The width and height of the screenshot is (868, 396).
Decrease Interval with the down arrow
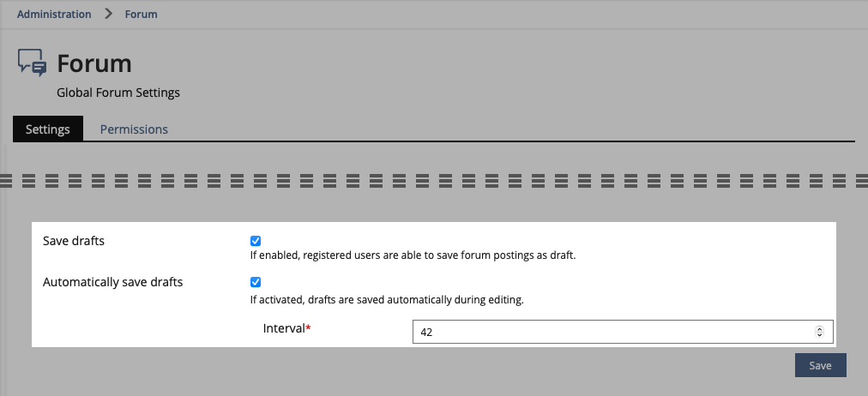[819, 335]
